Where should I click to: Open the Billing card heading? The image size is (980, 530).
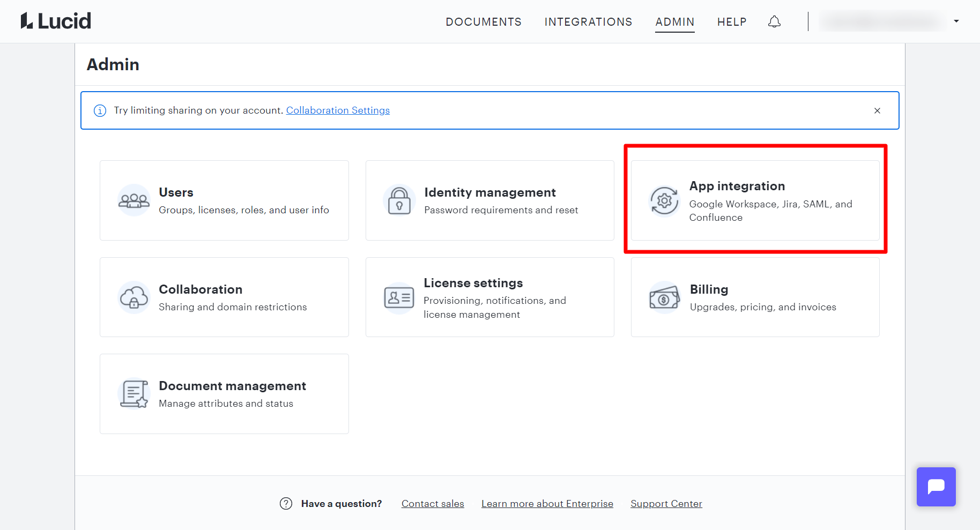pyautogui.click(x=709, y=289)
